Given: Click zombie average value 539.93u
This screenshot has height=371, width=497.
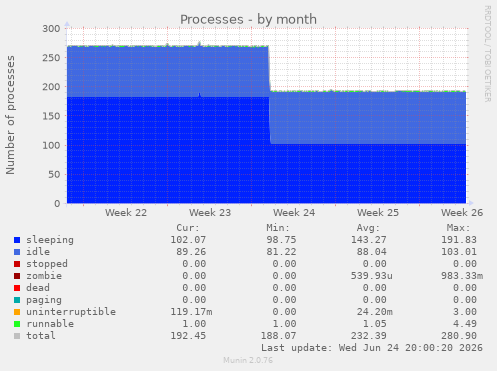Looking at the screenshot, I should click(371, 276).
